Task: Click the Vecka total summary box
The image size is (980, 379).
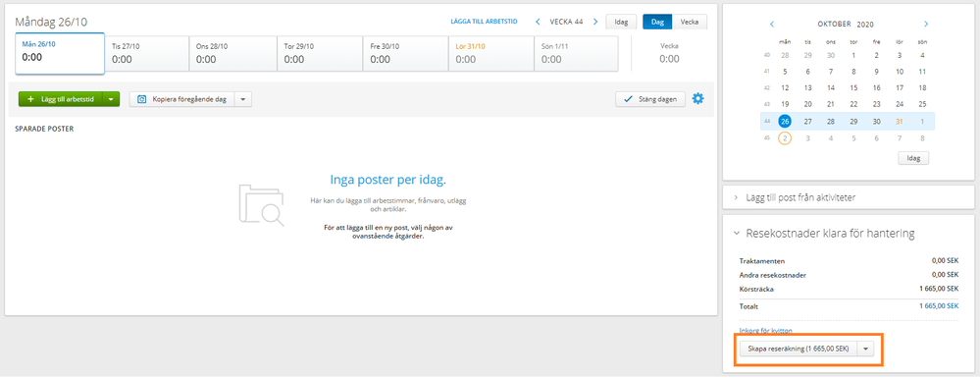Action: [669, 54]
